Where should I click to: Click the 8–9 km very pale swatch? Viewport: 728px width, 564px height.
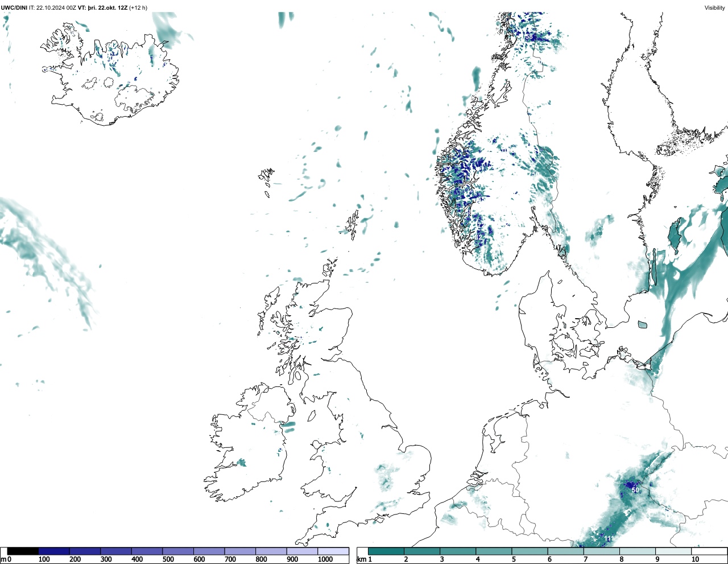pyautogui.click(x=638, y=551)
